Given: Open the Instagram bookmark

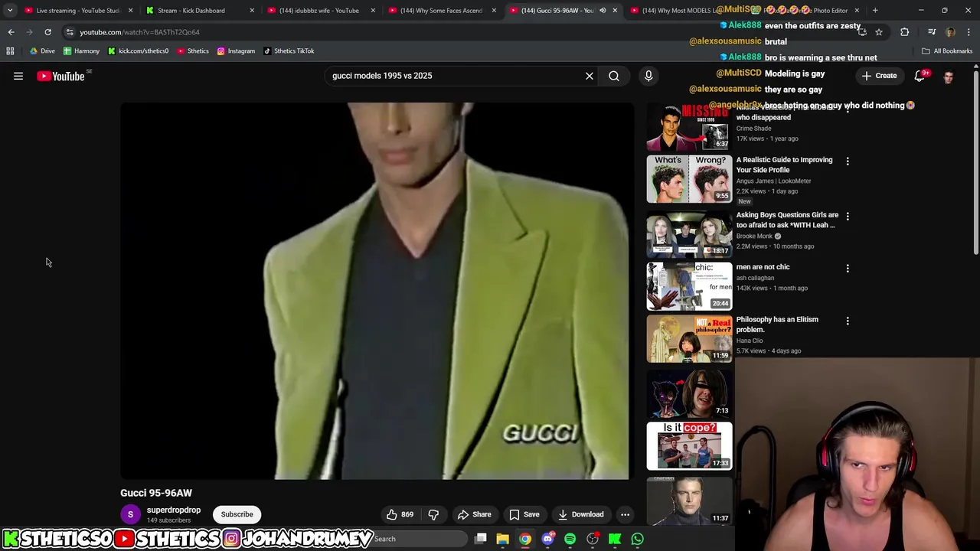Looking at the screenshot, I should point(236,51).
